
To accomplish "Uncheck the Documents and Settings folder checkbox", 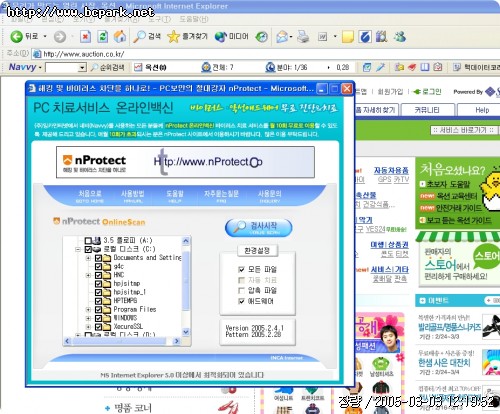I will coord(98,258).
